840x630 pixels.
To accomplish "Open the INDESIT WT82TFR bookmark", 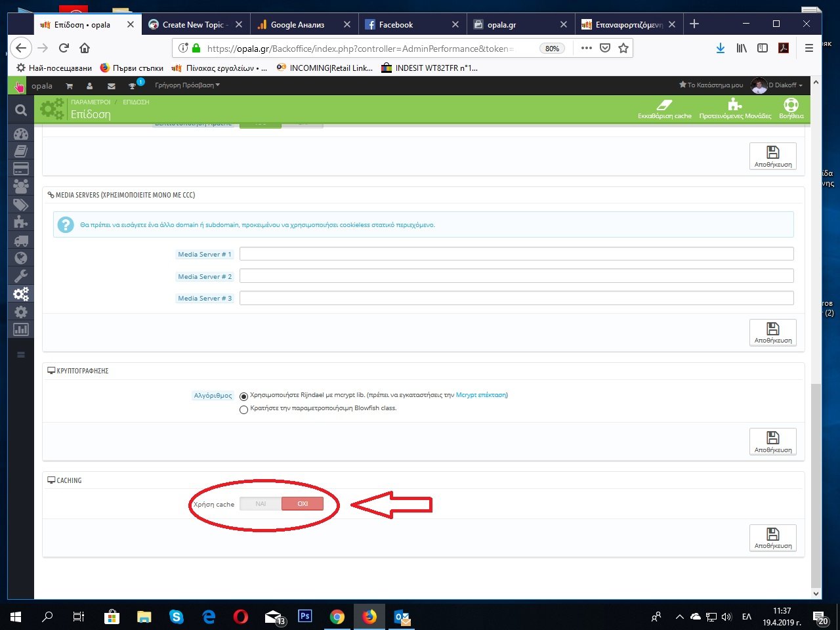I will (x=430, y=68).
